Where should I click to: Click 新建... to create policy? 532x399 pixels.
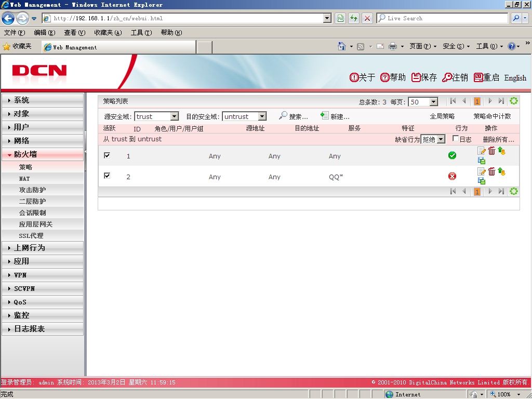pos(335,116)
